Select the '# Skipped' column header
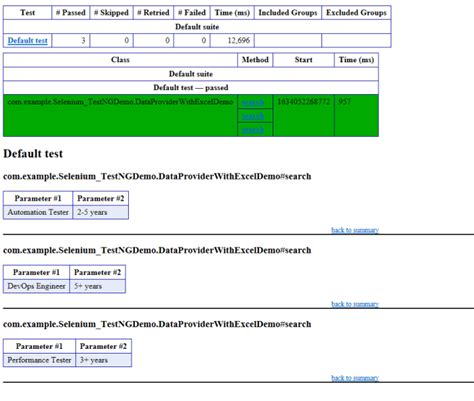Screen dimensions: 474x401 (111, 13)
